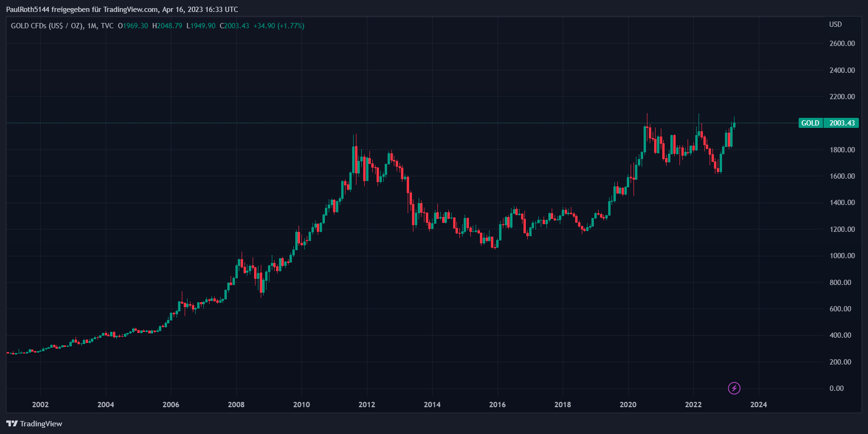Click the 800.00 price axis label
The height and width of the screenshot is (434, 868).
pos(840,283)
